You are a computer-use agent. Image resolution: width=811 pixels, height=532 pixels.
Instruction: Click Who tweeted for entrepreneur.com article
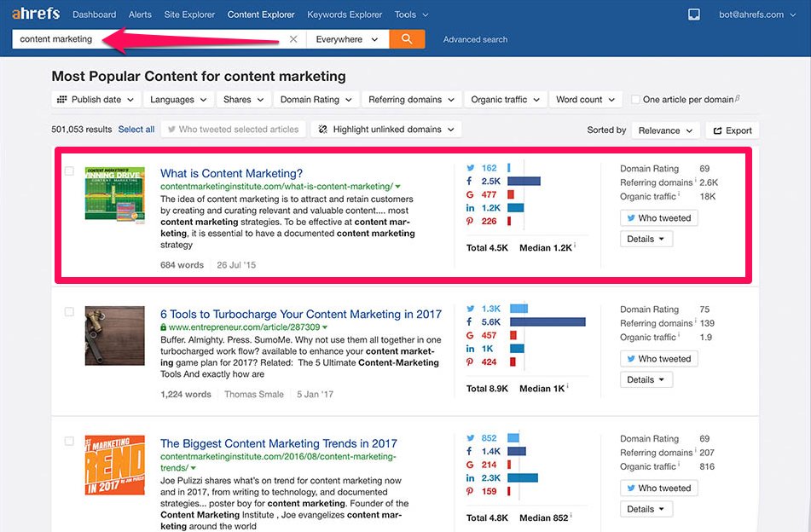[659, 359]
